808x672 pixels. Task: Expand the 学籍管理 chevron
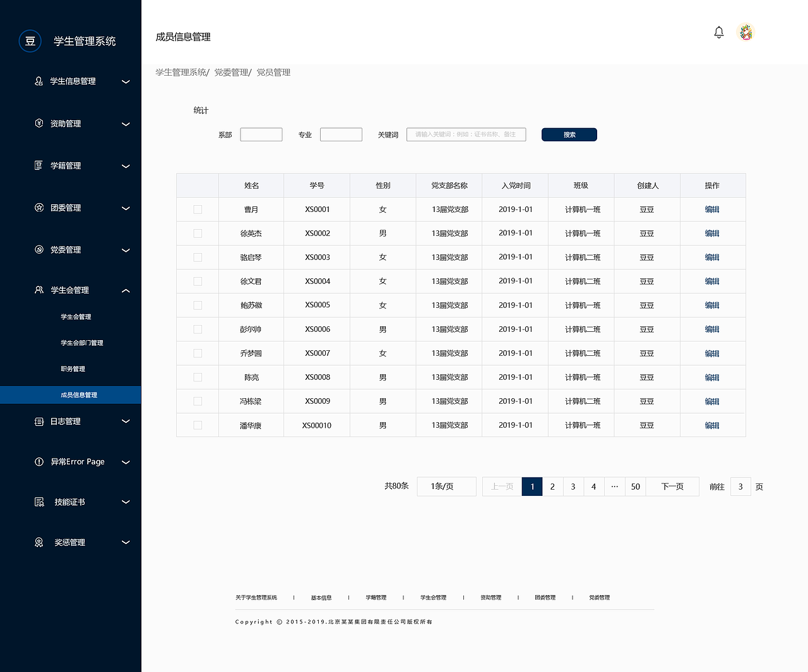[x=126, y=166]
